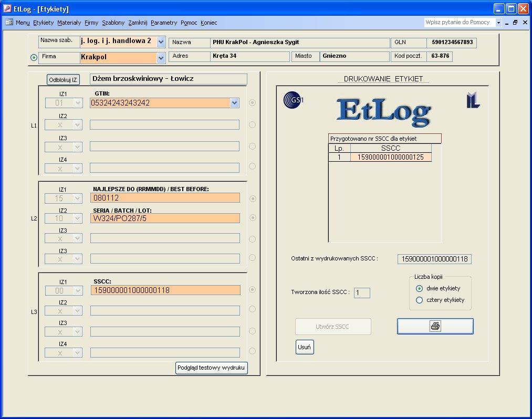Click the empty L1 IZ3 value field

pyautogui.click(x=164, y=146)
